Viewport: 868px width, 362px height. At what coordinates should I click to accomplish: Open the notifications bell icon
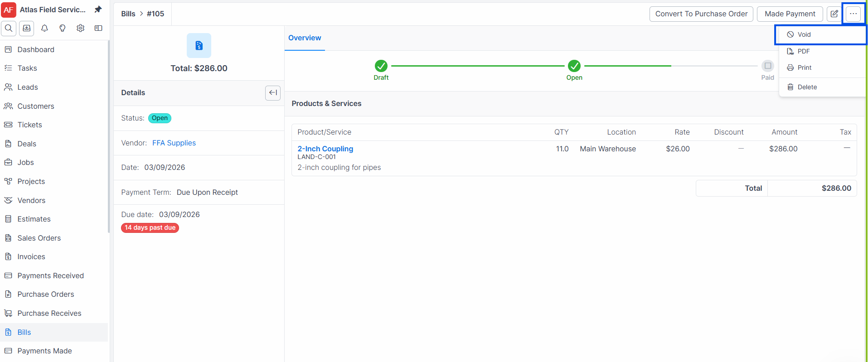point(44,28)
